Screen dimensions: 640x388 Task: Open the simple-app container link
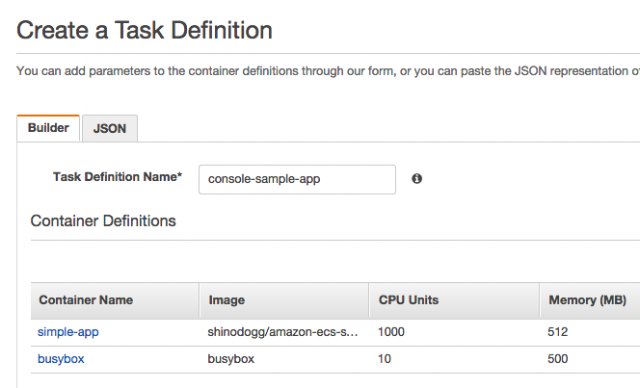click(68, 332)
